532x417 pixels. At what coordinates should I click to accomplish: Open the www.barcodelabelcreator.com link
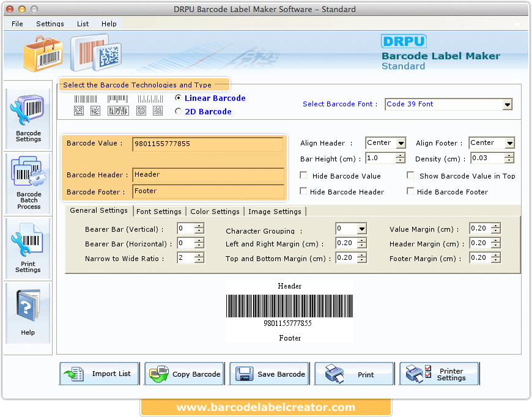(x=266, y=407)
